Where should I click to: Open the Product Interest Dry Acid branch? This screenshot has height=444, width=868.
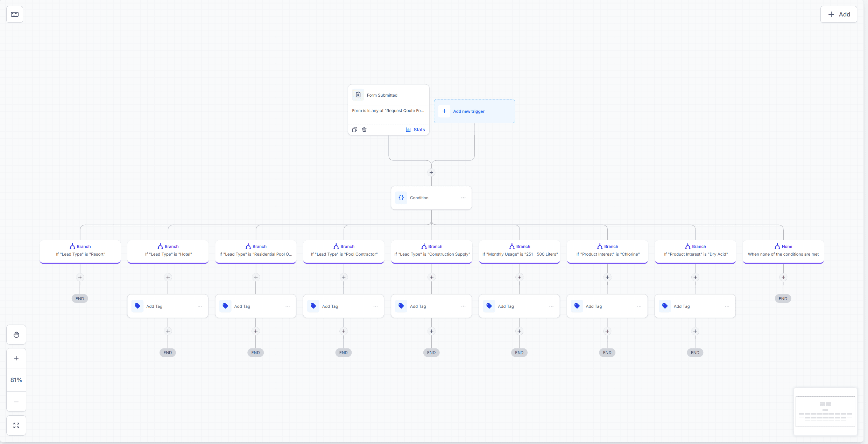[x=696, y=251]
